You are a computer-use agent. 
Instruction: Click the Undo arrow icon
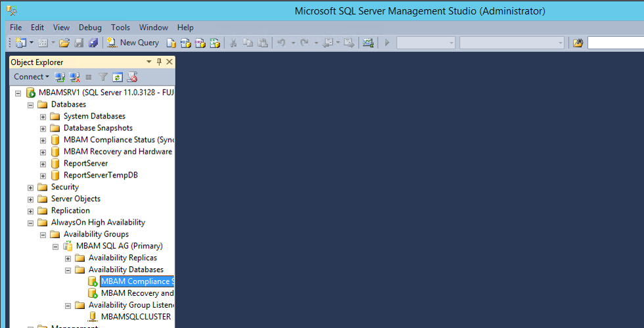pyautogui.click(x=281, y=42)
